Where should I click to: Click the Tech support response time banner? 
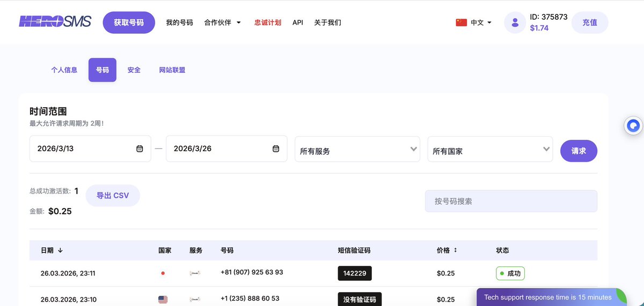point(547,297)
